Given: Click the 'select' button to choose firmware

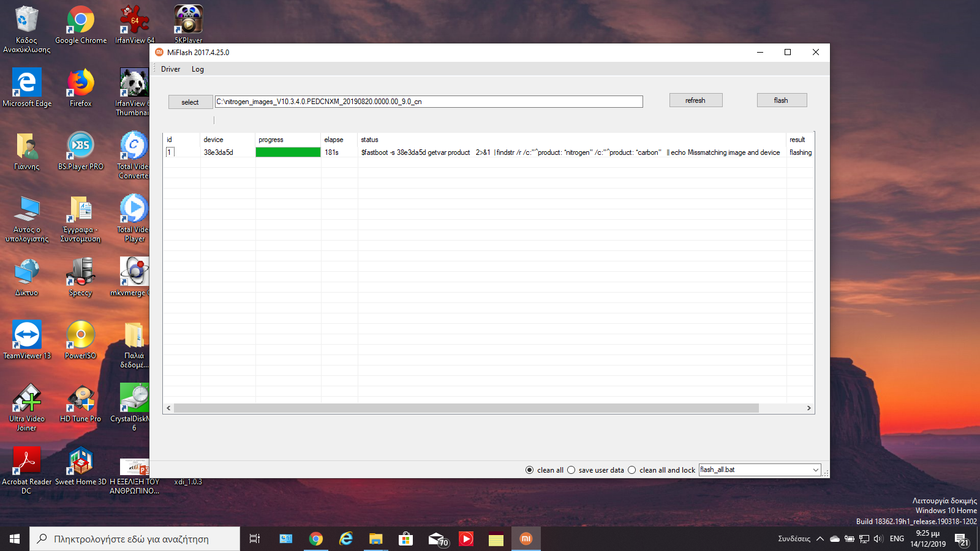Looking at the screenshot, I should (x=190, y=102).
